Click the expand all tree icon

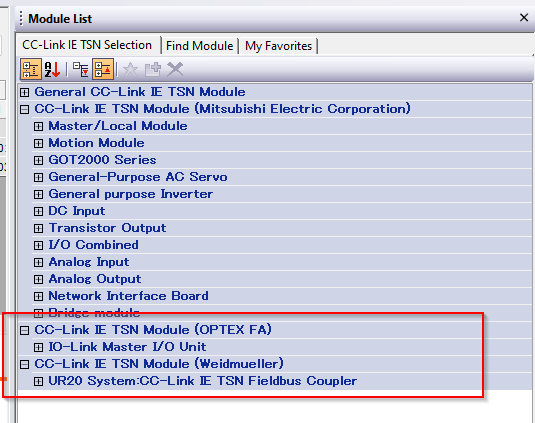(81, 69)
